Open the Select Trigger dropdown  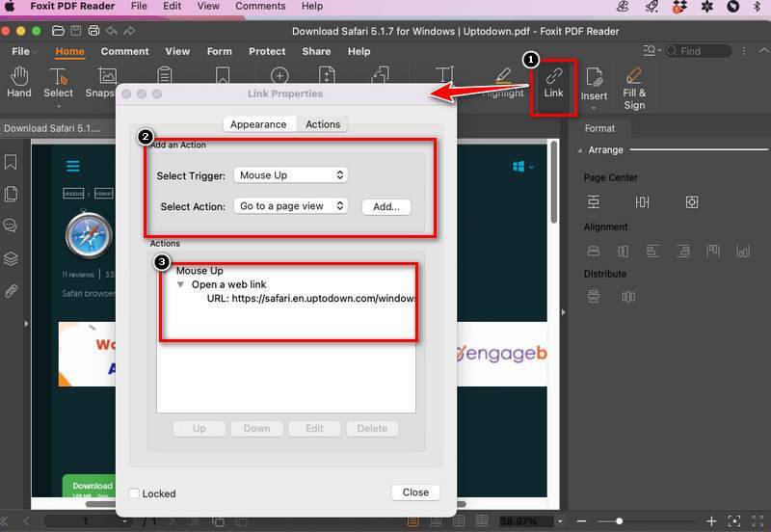[291, 175]
